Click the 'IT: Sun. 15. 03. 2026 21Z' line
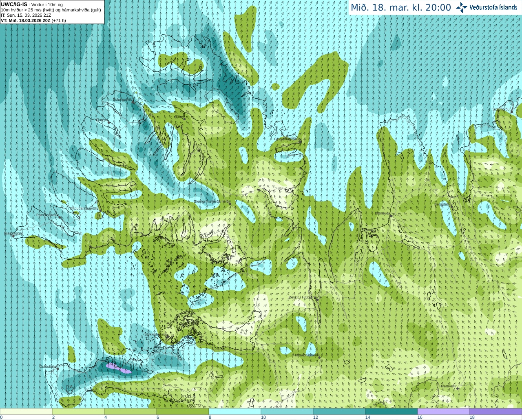This screenshot has height=420, width=522. [x=26, y=15]
